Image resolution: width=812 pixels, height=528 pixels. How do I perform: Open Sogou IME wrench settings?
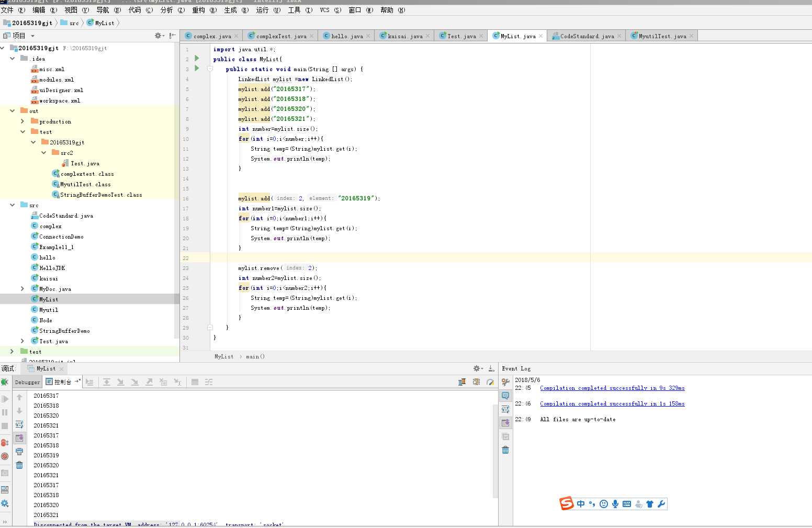pyautogui.click(x=661, y=504)
